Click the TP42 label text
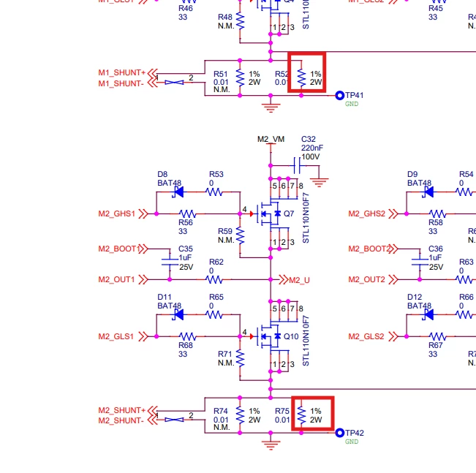This screenshot has height=473, width=476. click(x=355, y=433)
